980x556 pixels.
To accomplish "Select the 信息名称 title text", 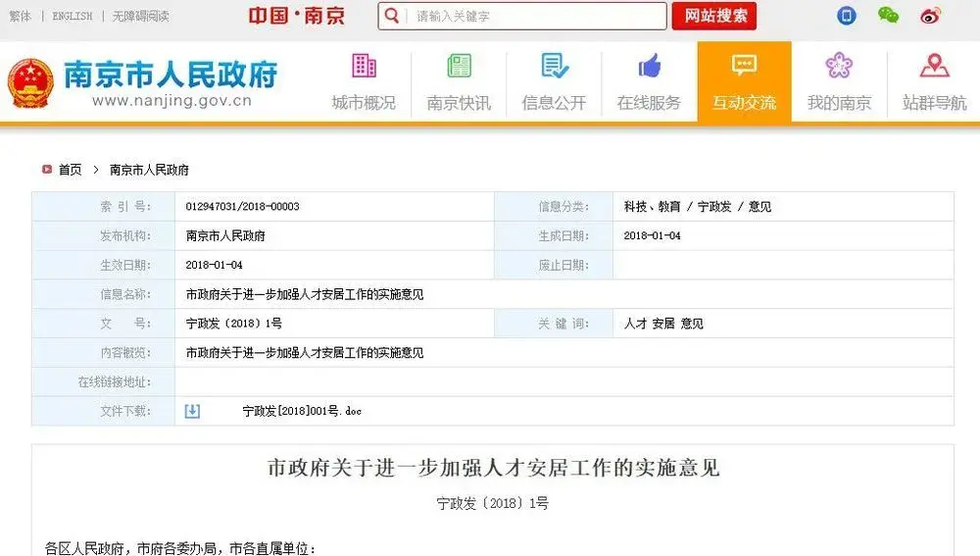I will [305, 294].
